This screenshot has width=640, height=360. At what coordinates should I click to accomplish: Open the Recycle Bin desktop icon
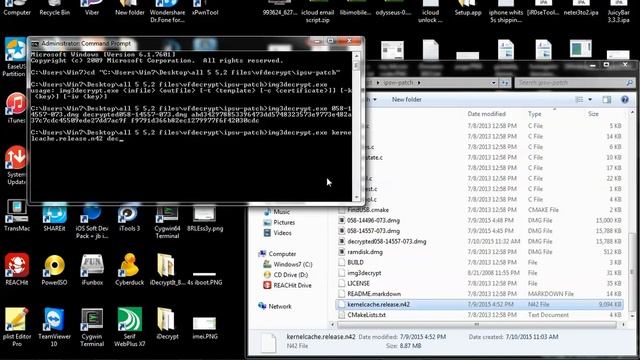(x=54, y=8)
